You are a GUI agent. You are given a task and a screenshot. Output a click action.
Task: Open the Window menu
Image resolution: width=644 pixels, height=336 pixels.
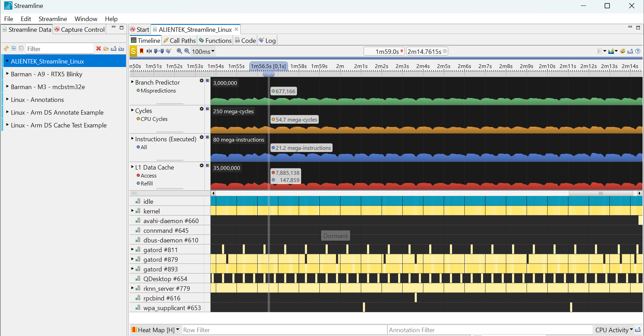(86, 19)
